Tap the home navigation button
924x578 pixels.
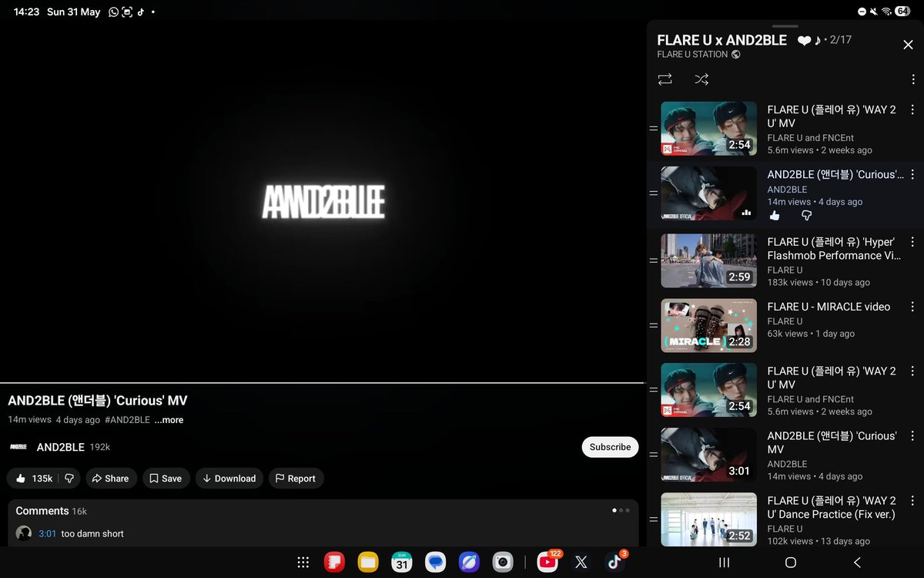[x=790, y=563]
